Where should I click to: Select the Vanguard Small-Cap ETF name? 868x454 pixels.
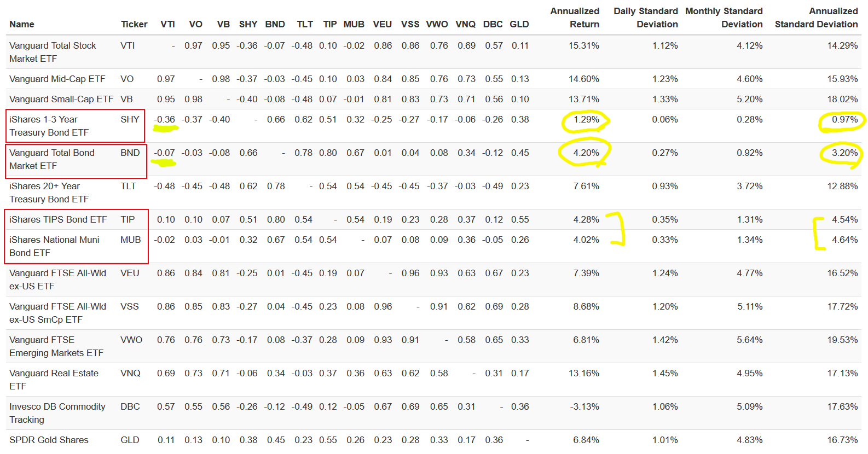[61, 99]
